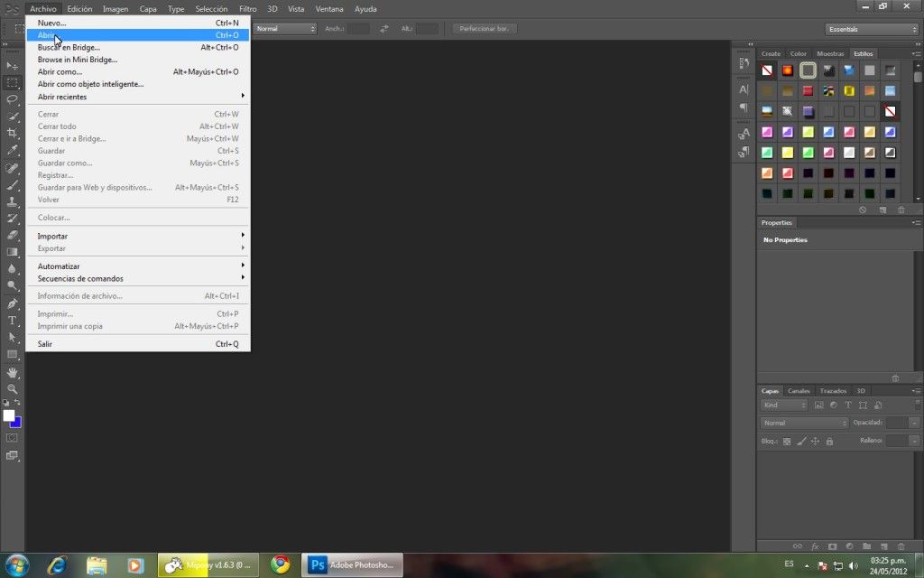The height and width of the screenshot is (578, 924).
Task: Select the Gradient tool
Action: (x=12, y=252)
